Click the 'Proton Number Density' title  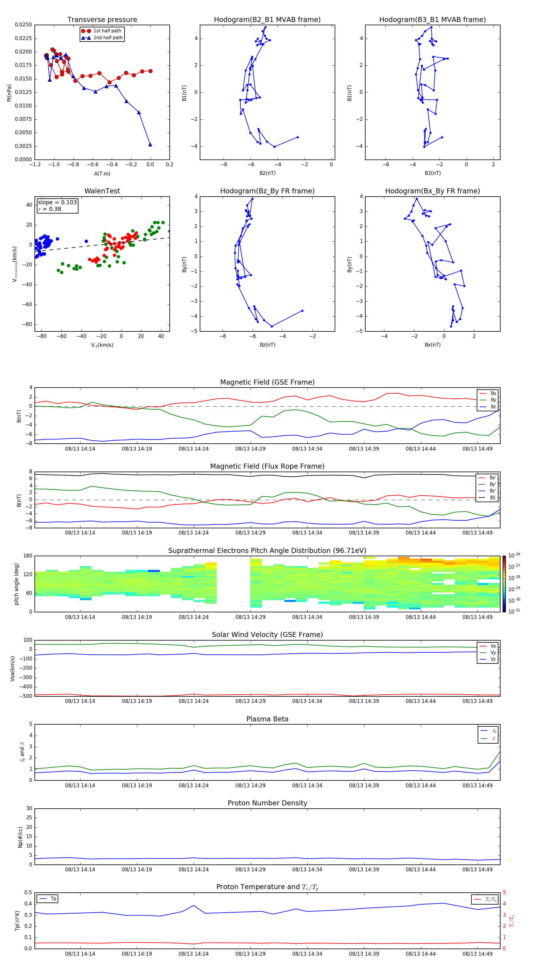(x=267, y=803)
